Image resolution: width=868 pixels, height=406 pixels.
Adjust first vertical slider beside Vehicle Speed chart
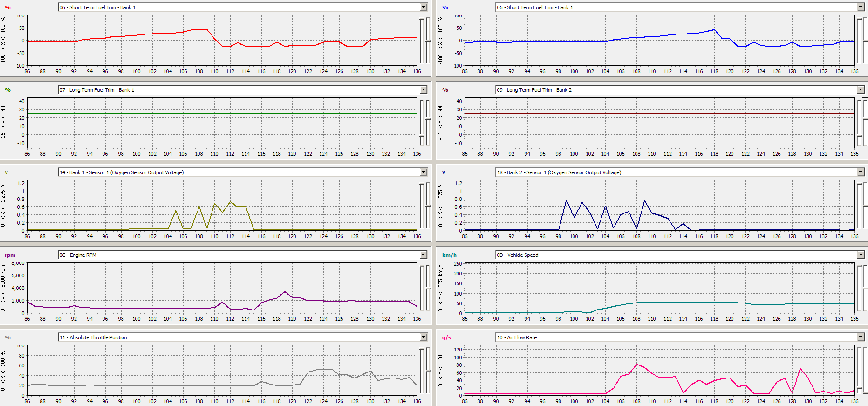pos(859,288)
